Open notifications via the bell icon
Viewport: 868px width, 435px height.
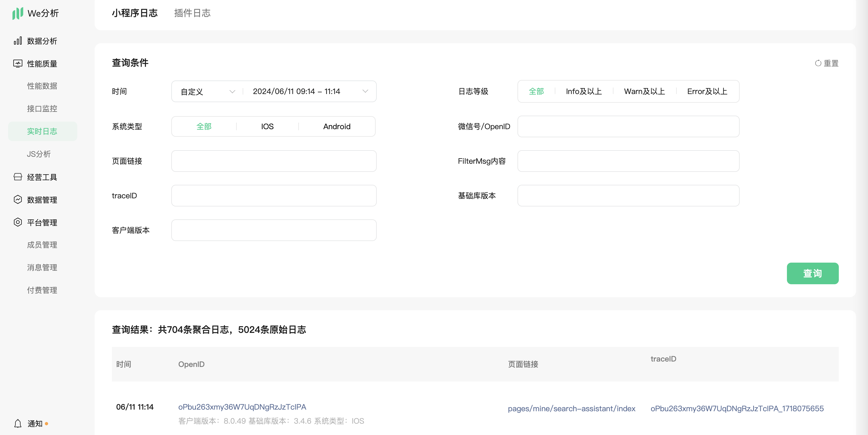[x=18, y=424]
